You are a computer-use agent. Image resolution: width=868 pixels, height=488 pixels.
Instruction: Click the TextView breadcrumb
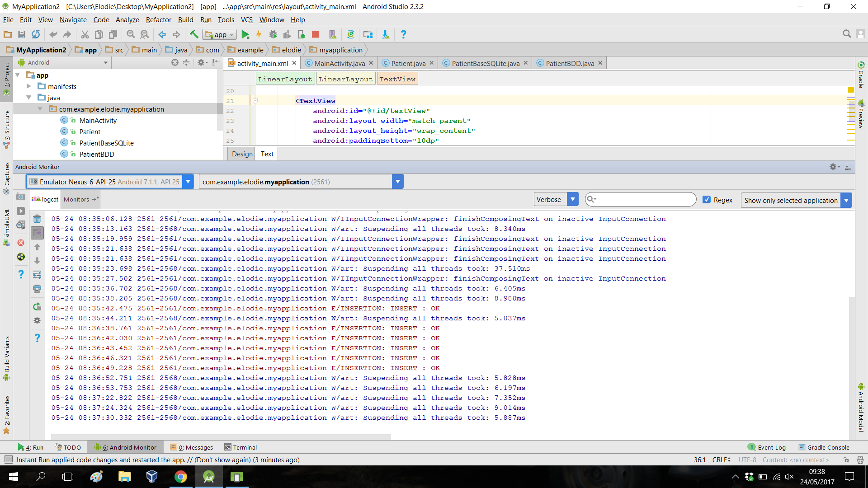397,79
